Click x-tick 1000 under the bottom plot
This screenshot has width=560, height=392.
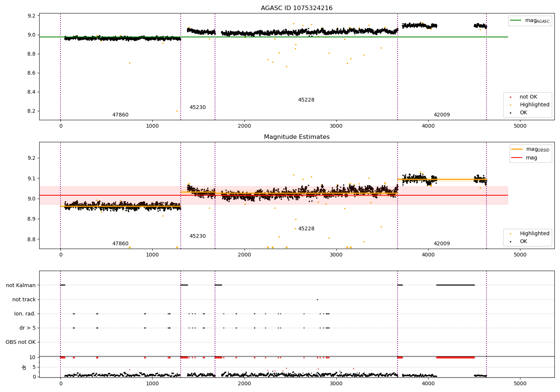152,384
